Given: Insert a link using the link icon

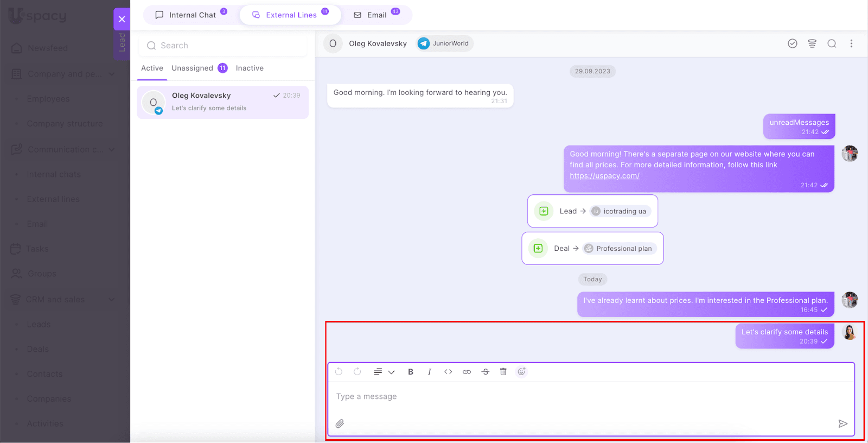Looking at the screenshot, I should click(467, 372).
